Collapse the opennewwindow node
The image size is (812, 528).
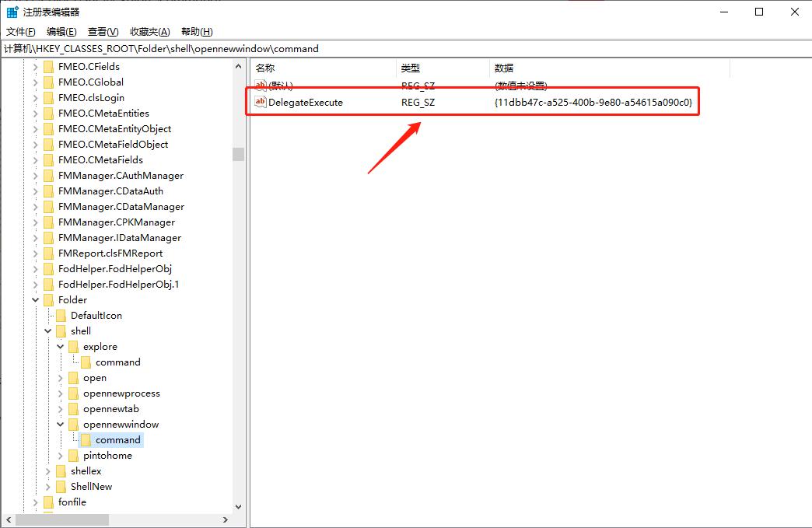(60, 424)
